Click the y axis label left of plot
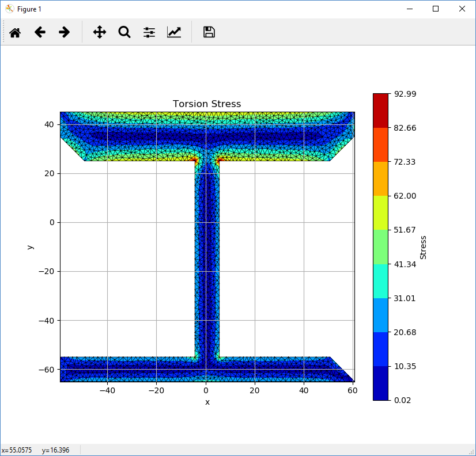The image size is (476, 456). point(30,247)
